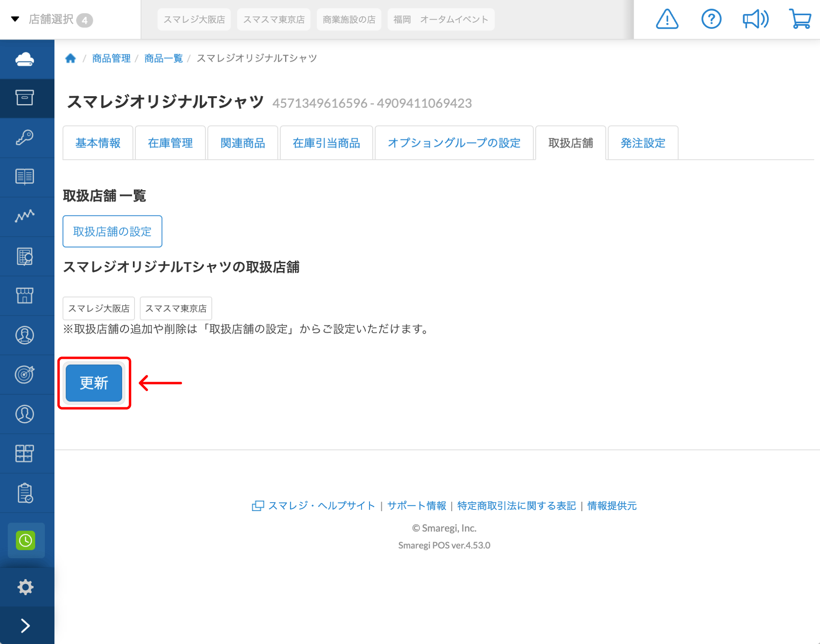Image resolution: width=820 pixels, height=644 pixels.
Task: Select the 福岡 オータムイベント chip
Action: click(x=441, y=19)
